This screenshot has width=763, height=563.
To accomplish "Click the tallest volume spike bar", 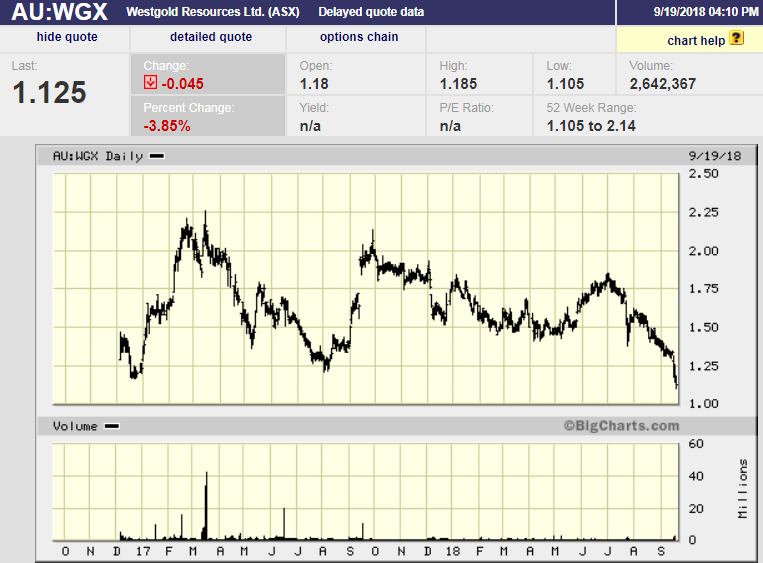I will point(206,506).
